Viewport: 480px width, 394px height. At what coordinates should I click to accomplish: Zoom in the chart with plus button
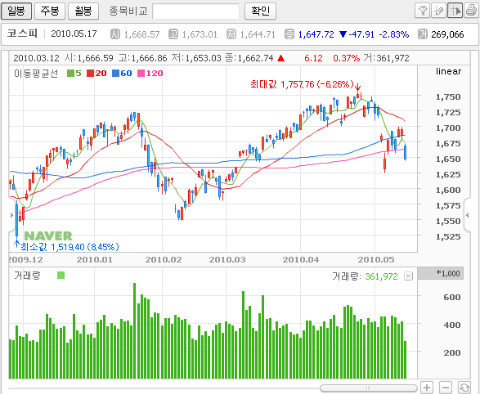427,388
